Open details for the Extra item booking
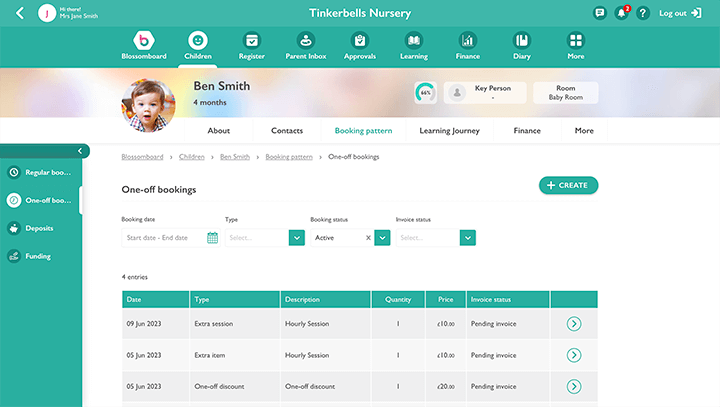720x407 pixels. [x=574, y=355]
